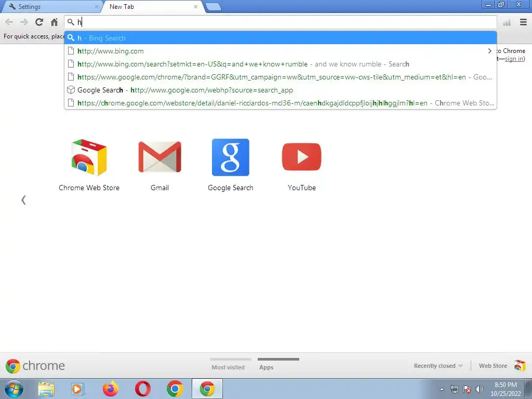
Task: Open Opera from the taskbar
Action: click(x=143, y=389)
